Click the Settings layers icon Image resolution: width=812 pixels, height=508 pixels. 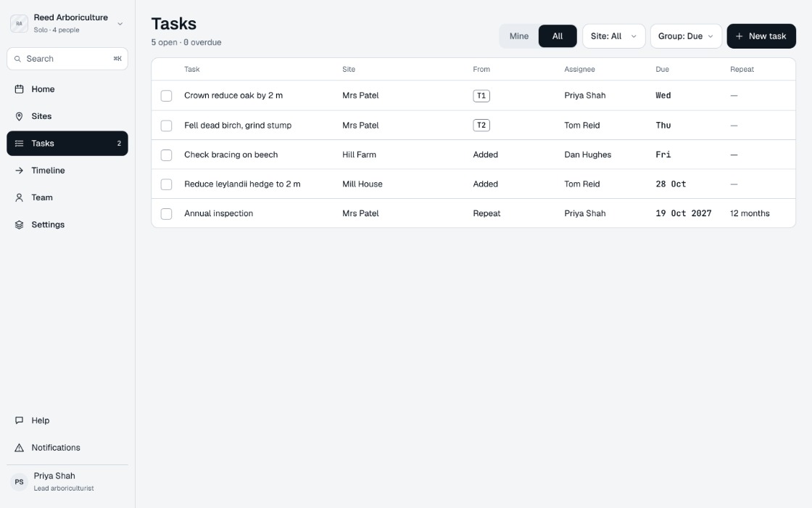[x=19, y=224]
